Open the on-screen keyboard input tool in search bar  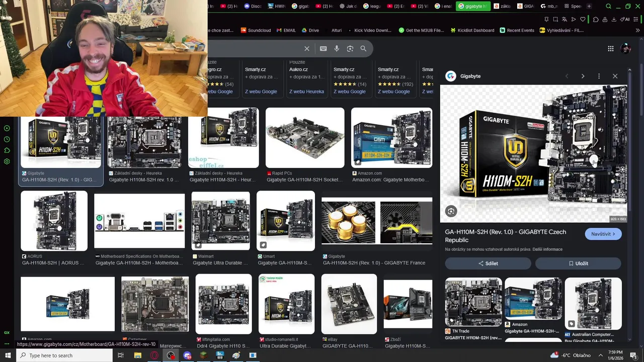tap(323, 49)
